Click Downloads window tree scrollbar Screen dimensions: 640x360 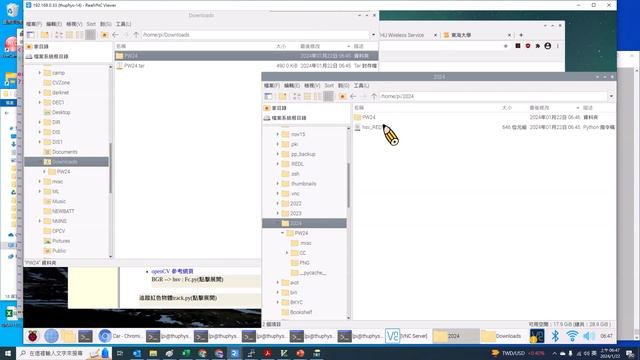pyautogui.click(x=111, y=168)
